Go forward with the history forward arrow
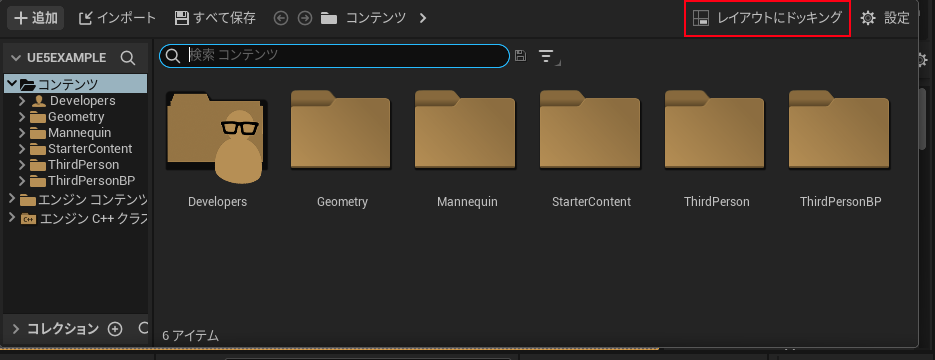The width and height of the screenshot is (935, 360). click(305, 18)
